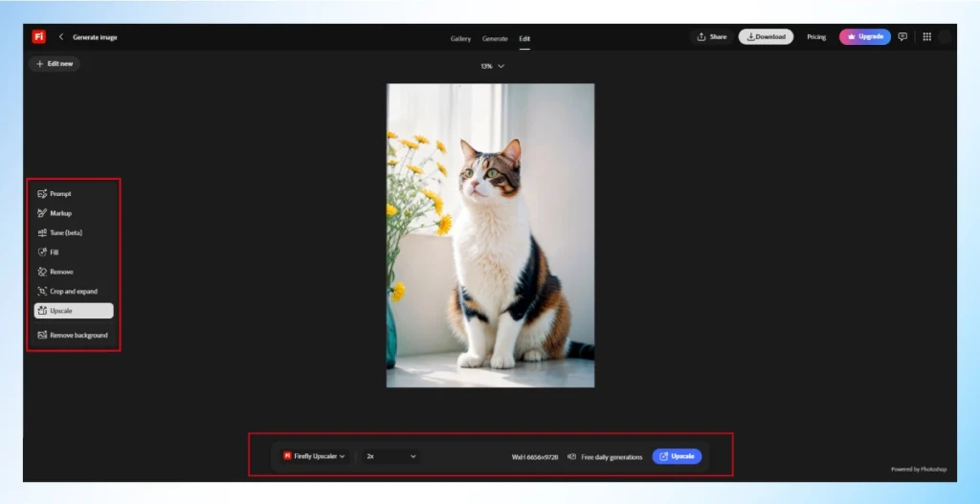The height and width of the screenshot is (504, 980).
Task: Select the Tune (beta) tool
Action: coord(74,232)
